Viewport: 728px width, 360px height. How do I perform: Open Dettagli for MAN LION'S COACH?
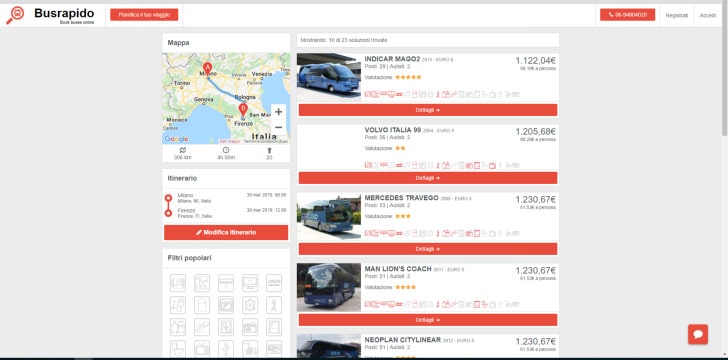pyautogui.click(x=428, y=320)
